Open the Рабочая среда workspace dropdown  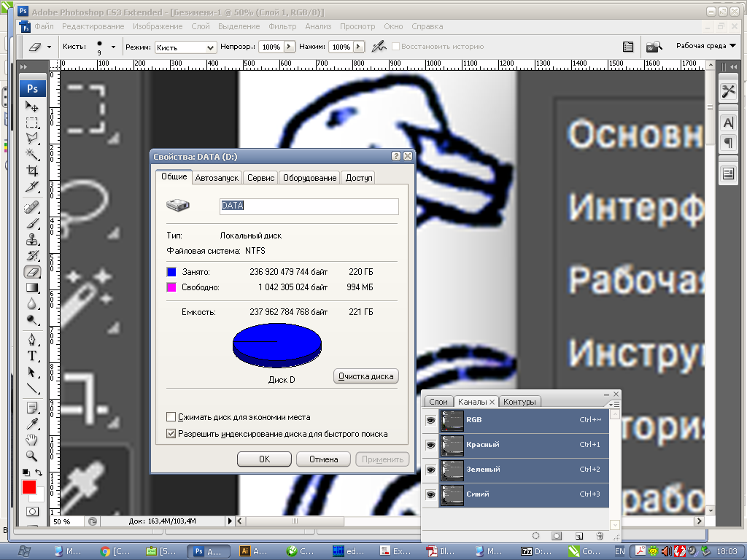click(705, 46)
